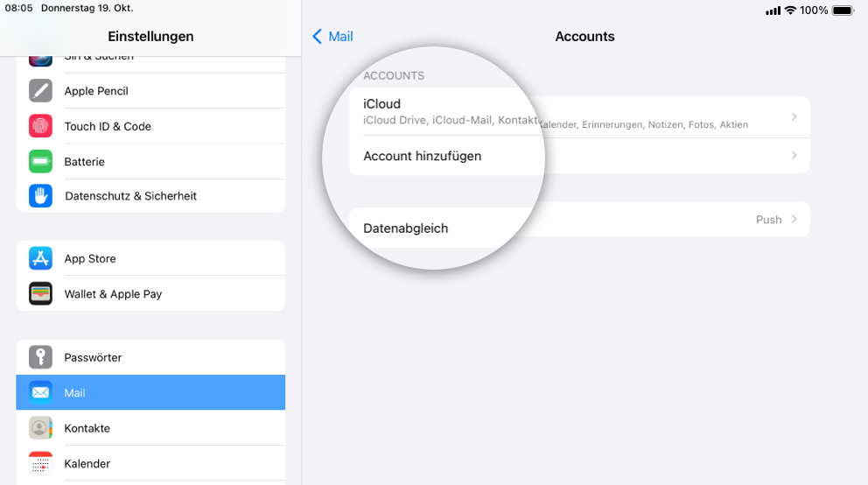Tap the ACCOUNTS section header

[x=394, y=76]
